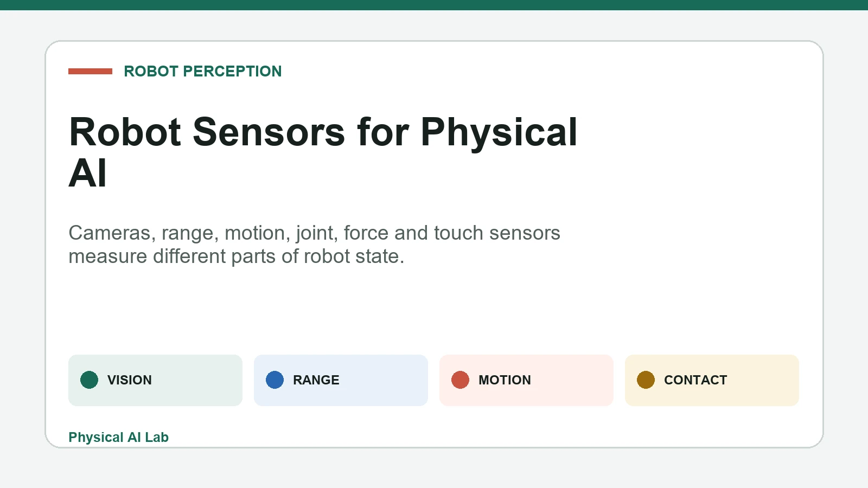Click the dark green top banner bar

point(434,5)
